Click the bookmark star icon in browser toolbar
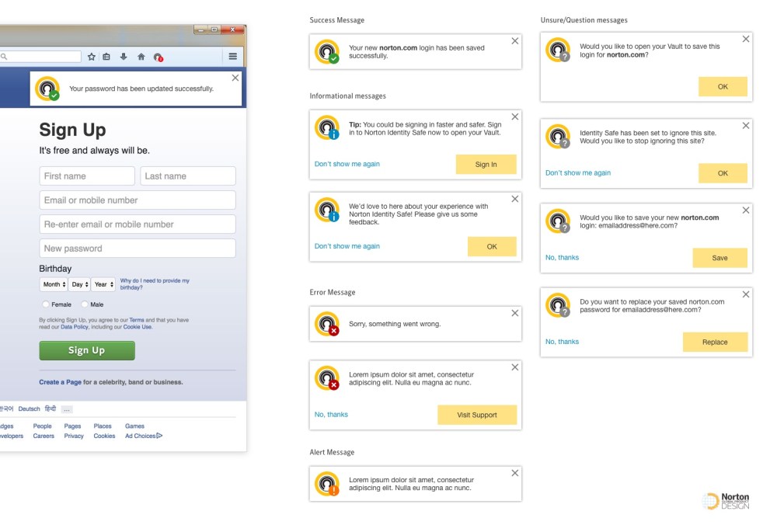Image resolution: width=777 pixels, height=532 pixels. (x=92, y=57)
